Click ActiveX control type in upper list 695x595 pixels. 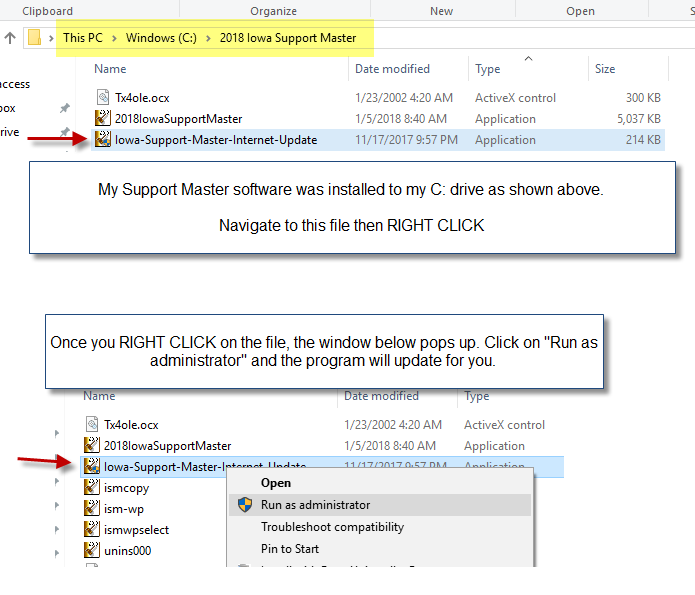515,98
